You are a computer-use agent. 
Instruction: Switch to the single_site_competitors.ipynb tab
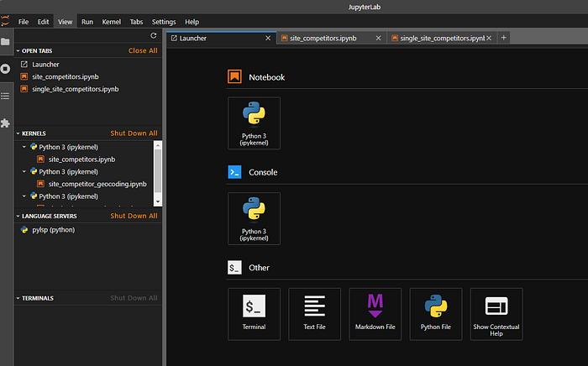[x=442, y=39]
